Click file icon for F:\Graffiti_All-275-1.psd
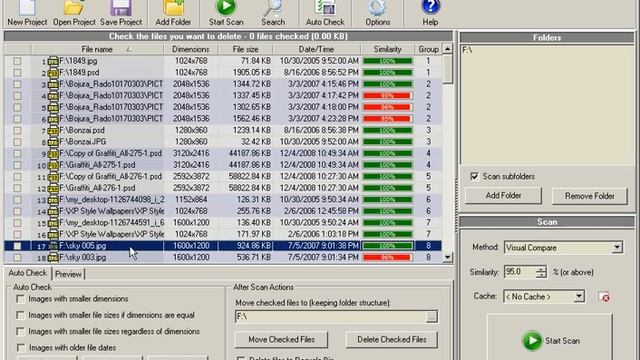This screenshot has height=360, width=640. pyautogui.click(x=53, y=165)
